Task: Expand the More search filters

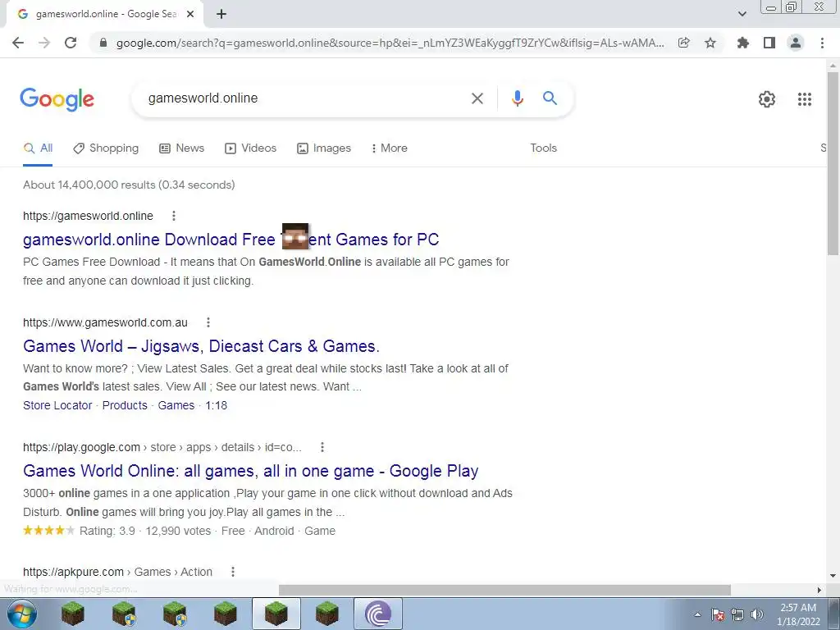Action: pyautogui.click(x=389, y=148)
